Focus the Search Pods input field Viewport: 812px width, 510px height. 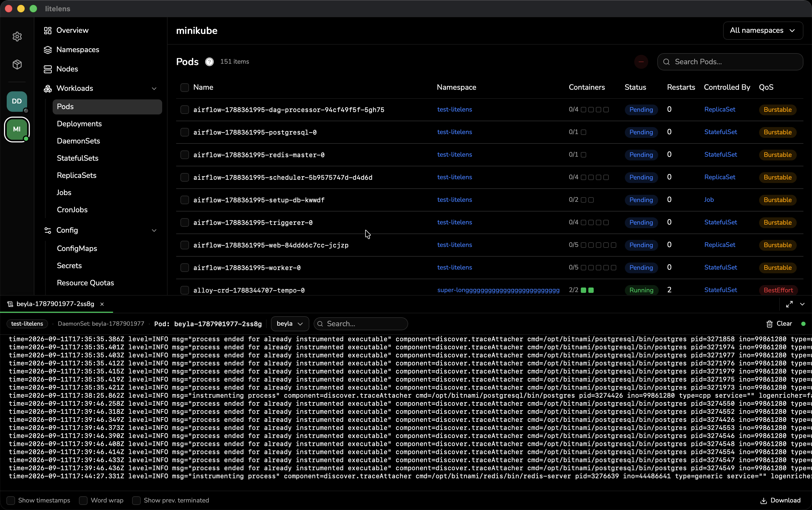(730, 62)
